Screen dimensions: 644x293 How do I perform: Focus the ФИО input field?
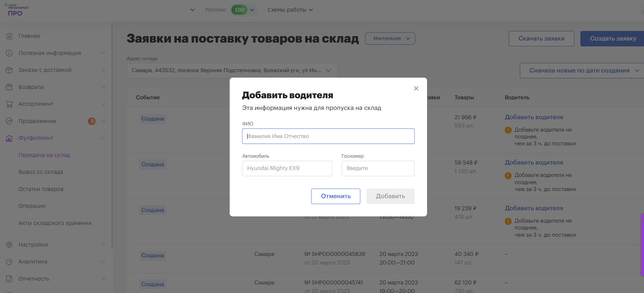point(328,136)
